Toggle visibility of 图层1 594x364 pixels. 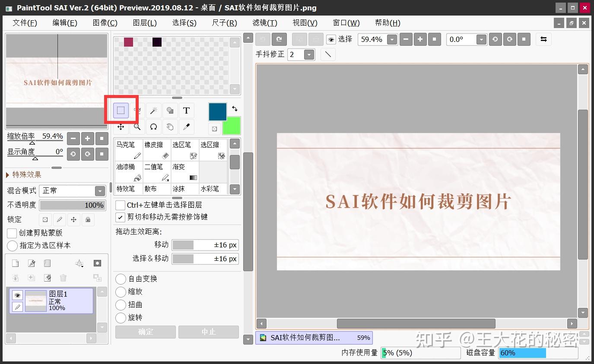16,295
